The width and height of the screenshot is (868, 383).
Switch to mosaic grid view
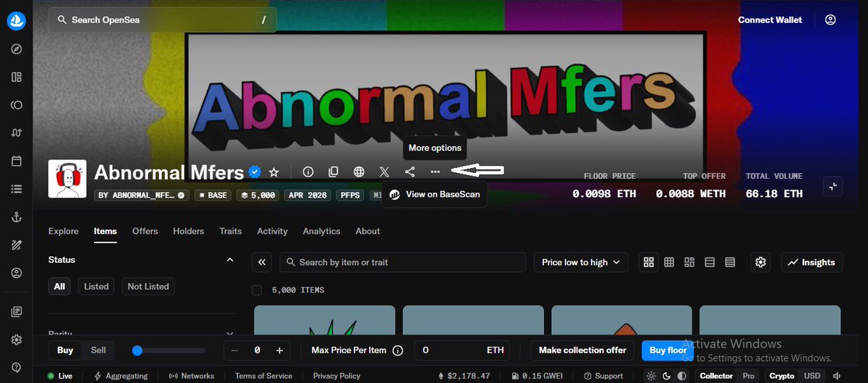pyautogui.click(x=689, y=262)
